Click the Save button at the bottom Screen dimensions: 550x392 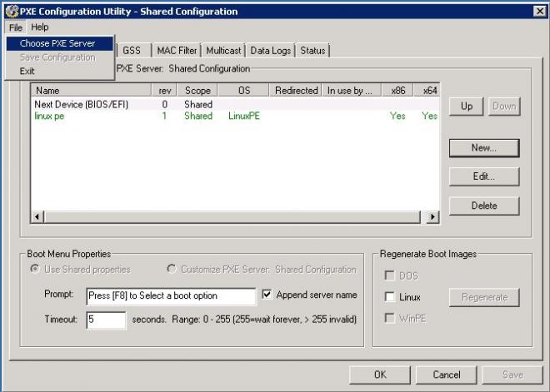click(512, 375)
